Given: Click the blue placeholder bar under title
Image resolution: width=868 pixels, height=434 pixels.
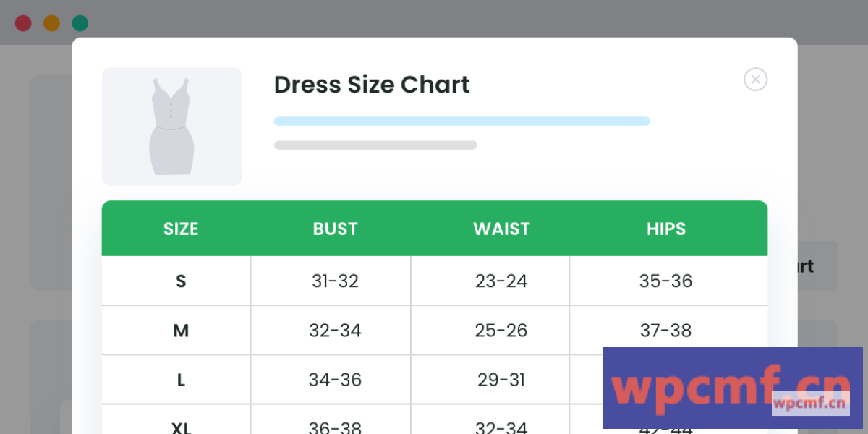Looking at the screenshot, I should [x=461, y=122].
